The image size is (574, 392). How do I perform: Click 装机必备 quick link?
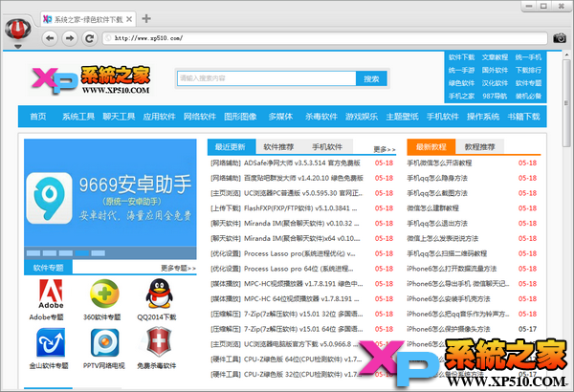point(528,96)
